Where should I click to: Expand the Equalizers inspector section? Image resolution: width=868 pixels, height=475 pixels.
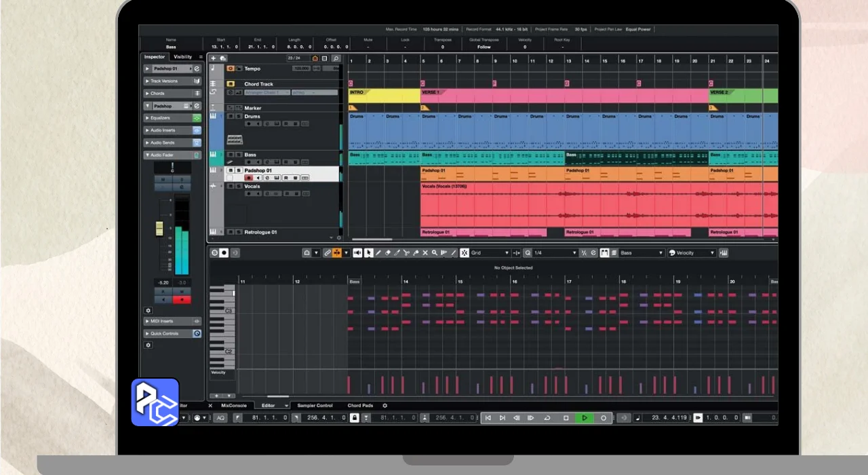[160, 118]
